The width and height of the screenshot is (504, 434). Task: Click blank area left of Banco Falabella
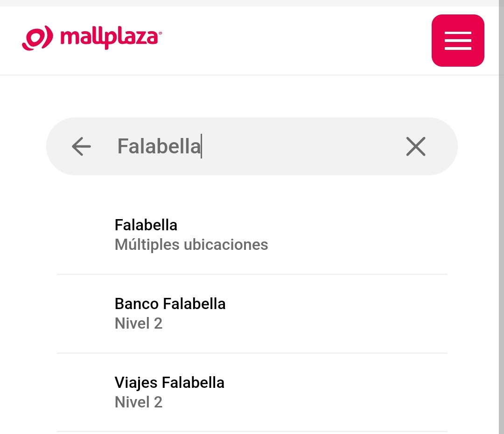pyautogui.click(x=85, y=314)
